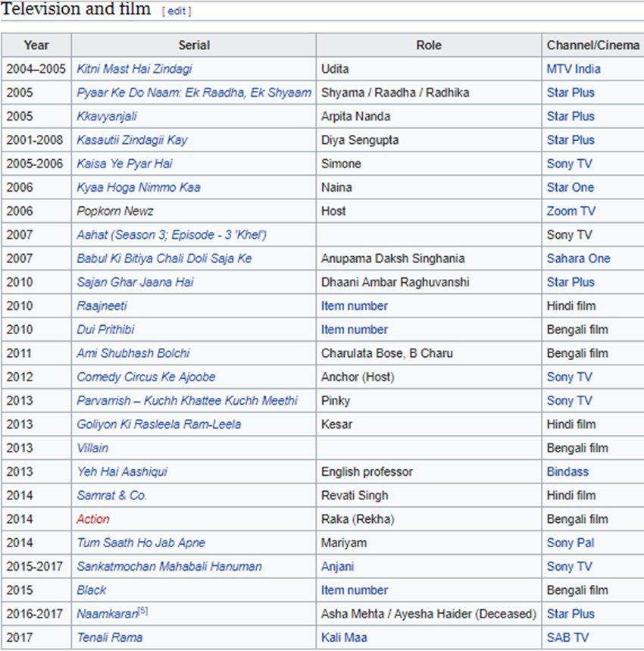Open the Kali Maa role link

click(344, 637)
